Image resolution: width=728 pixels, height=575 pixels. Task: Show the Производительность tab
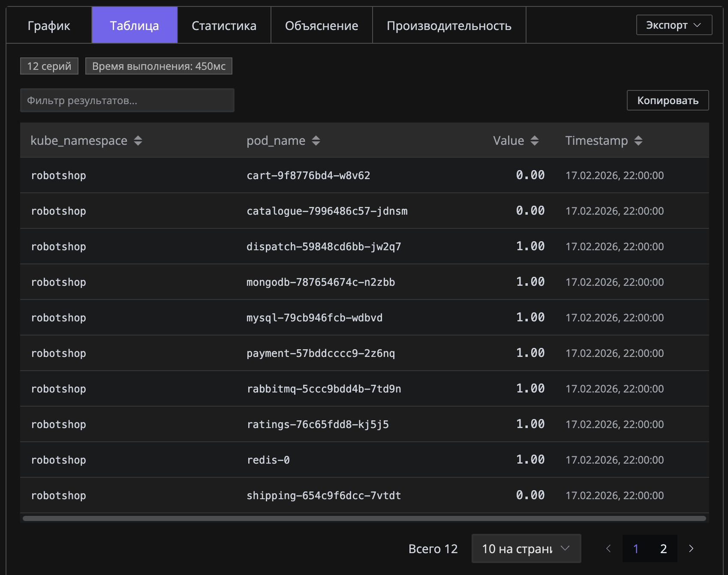449,26
